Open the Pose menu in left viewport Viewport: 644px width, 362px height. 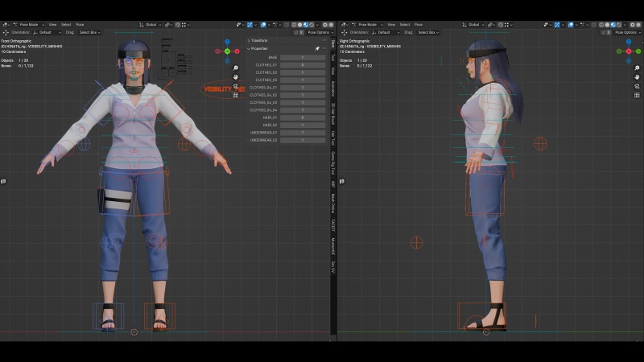pyautogui.click(x=80, y=25)
